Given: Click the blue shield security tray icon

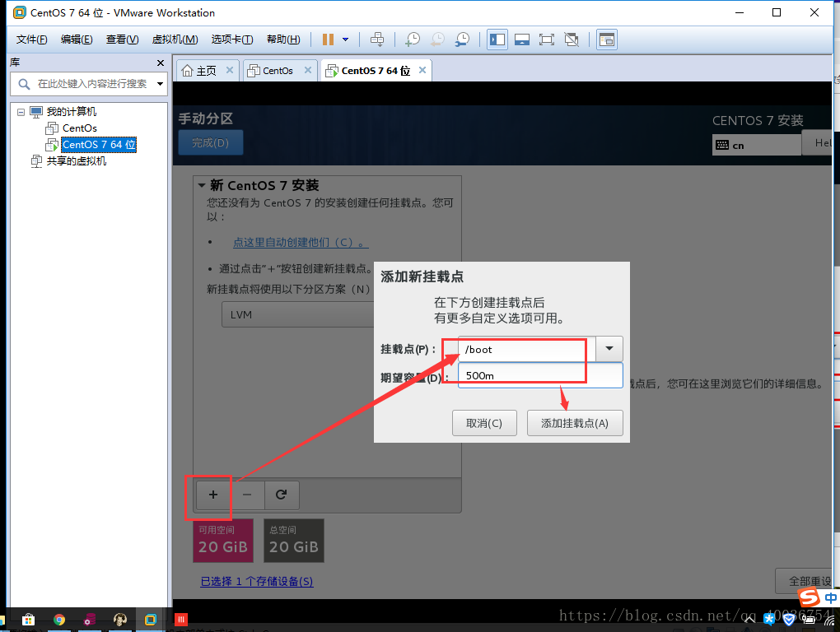Looking at the screenshot, I should [789, 620].
